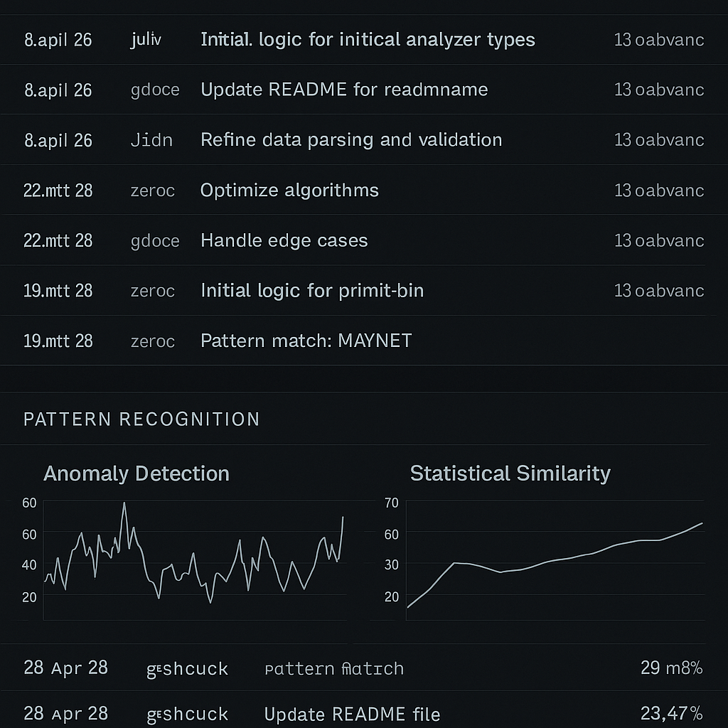Image resolution: width=728 pixels, height=728 pixels.
Task: Click the '29 m8%' value
Action: pyautogui.click(x=671, y=668)
